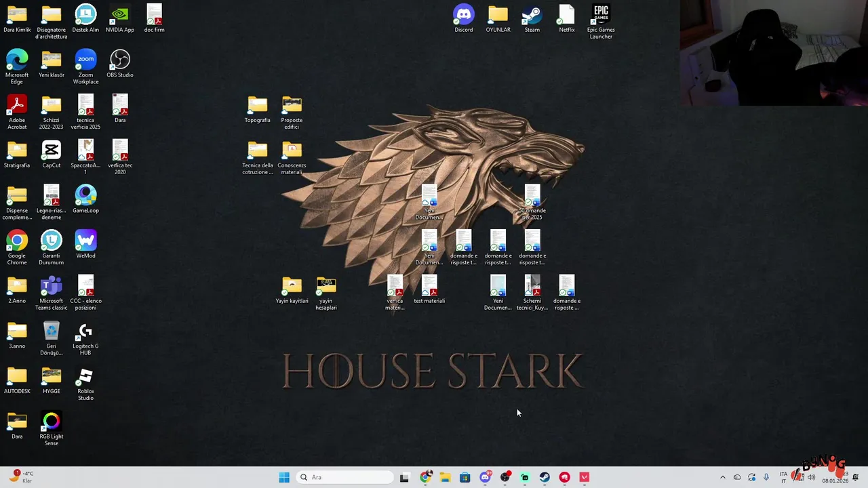
Task: Open Microsoft Teams classic shortcut
Action: [52, 293]
